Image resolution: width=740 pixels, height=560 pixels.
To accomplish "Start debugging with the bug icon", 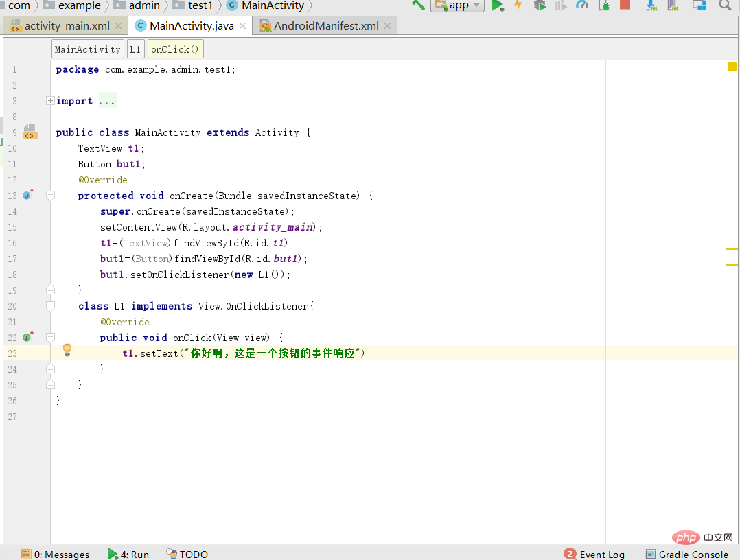I will [539, 5].
